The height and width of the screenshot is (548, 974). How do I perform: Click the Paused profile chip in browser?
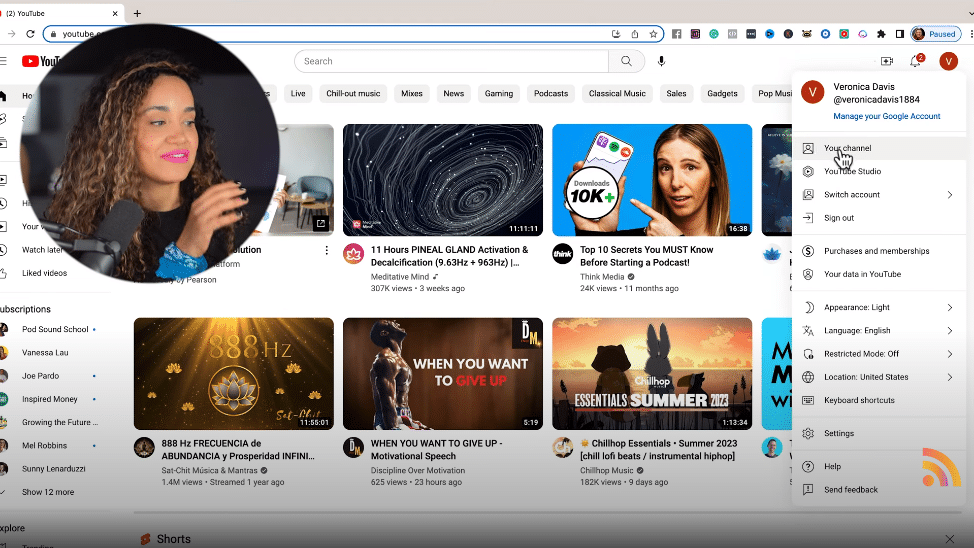coord(935,34)
